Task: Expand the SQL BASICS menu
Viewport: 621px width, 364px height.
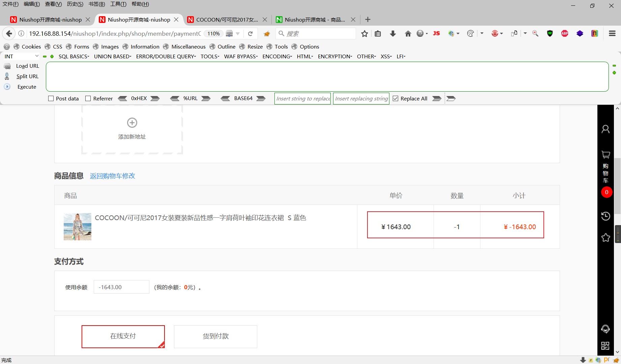Action: tap(74, 56)
